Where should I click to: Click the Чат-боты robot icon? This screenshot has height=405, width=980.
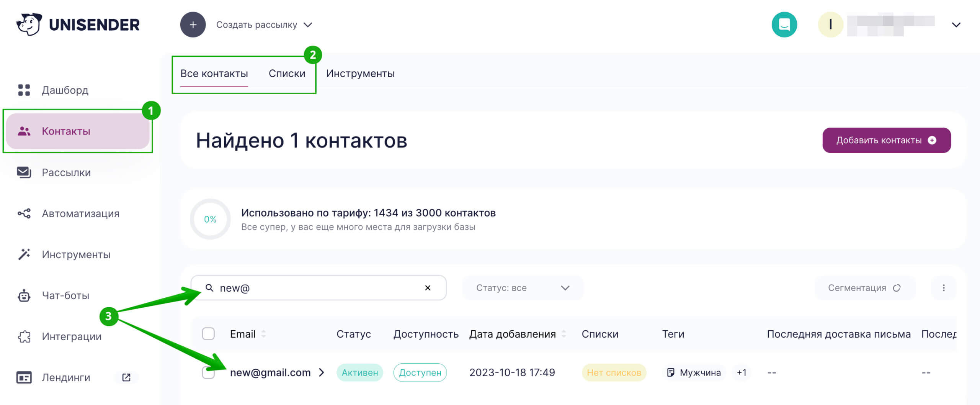pos(24,295)
